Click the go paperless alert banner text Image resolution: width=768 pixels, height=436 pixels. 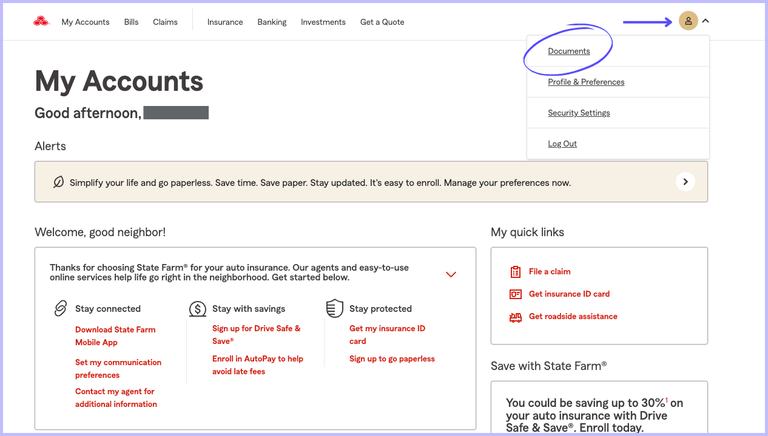pos(320,183)
